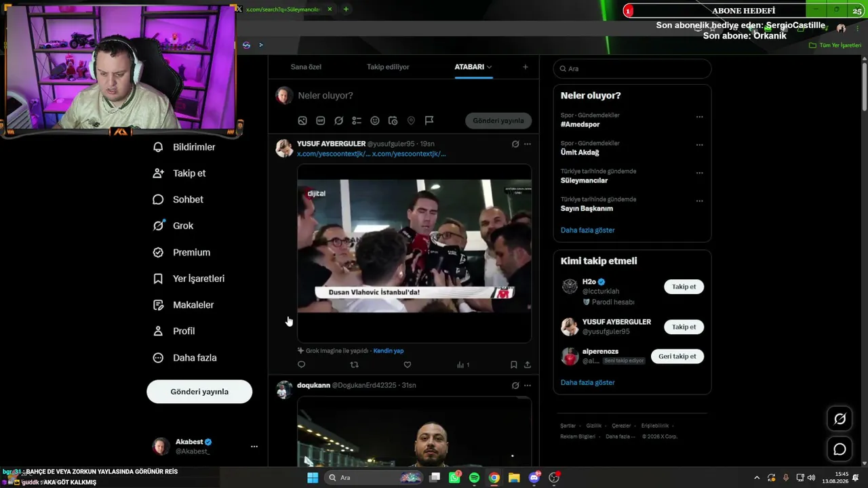Click the Windows taskbar search box
The width and height of the screenshot is (868, 488).
click(374, 478)
